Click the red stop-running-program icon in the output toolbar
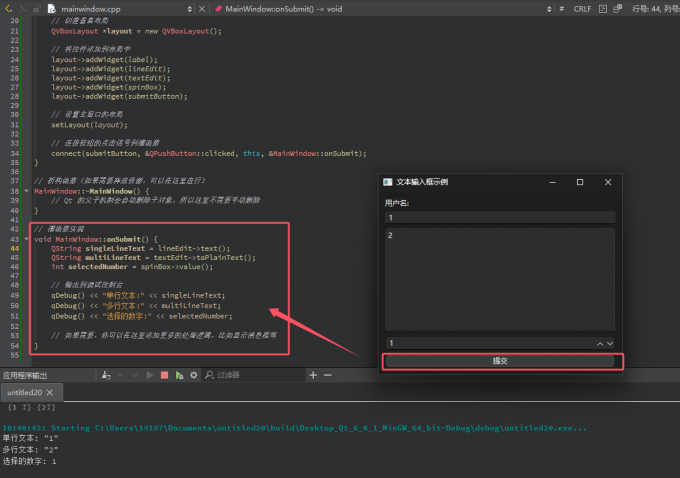This screenshot has width=680, height=478. point(164,375)
